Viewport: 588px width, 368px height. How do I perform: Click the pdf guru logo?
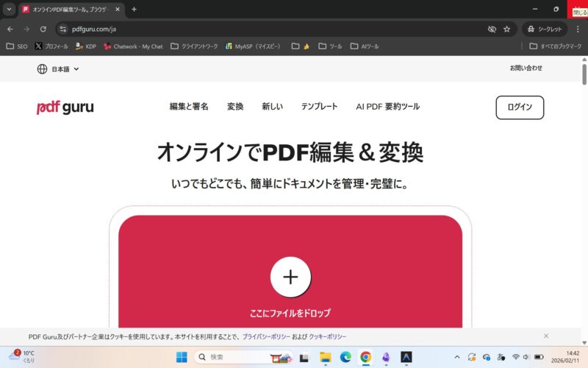click(65, 107)
